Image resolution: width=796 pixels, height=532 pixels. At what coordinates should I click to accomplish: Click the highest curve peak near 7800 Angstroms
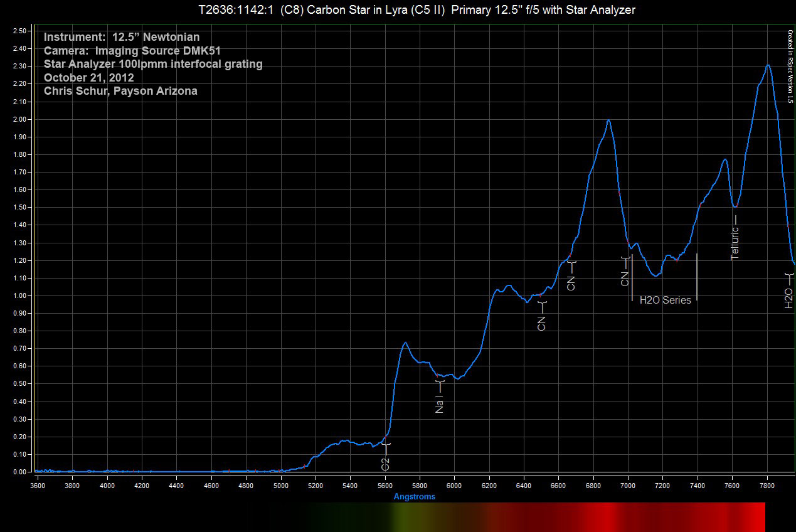point(768,65)
